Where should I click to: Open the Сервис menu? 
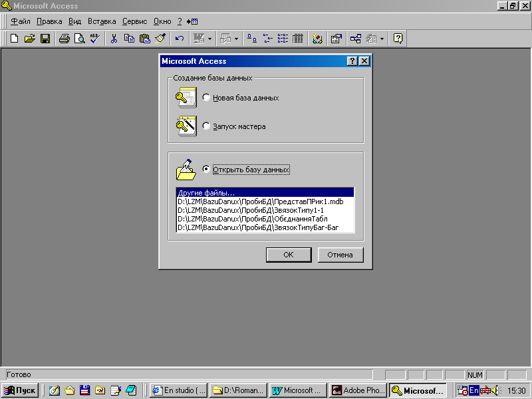click(x=135, y=21)
